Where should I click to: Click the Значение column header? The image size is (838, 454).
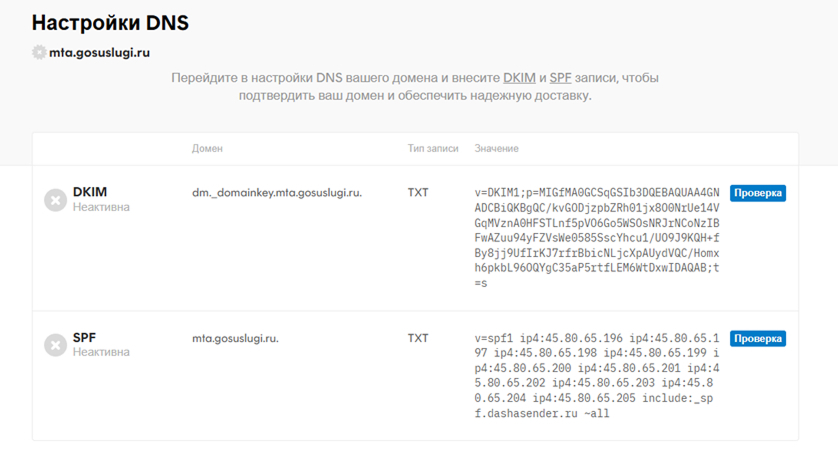coord(496,148)
